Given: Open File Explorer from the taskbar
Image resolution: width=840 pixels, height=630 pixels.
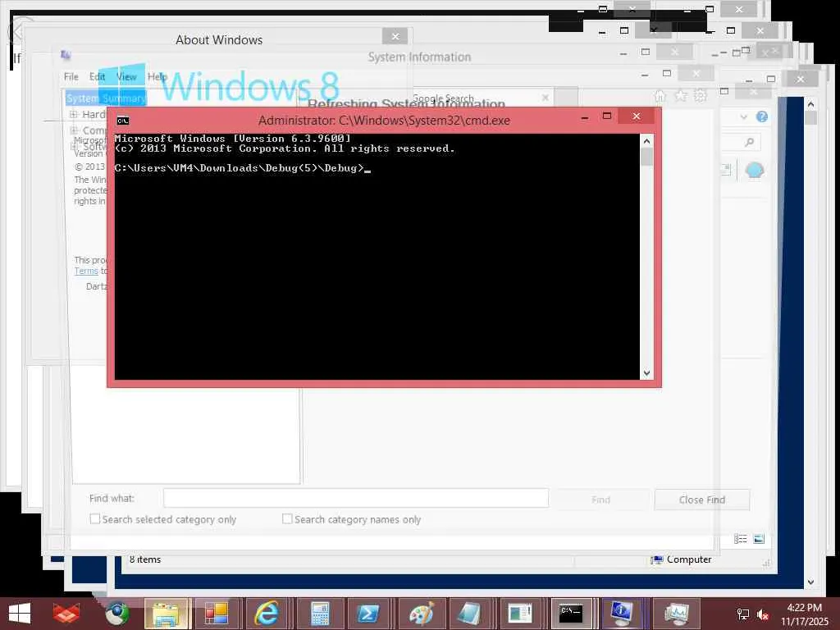Looking at the screenshot, I should (166, 614).
